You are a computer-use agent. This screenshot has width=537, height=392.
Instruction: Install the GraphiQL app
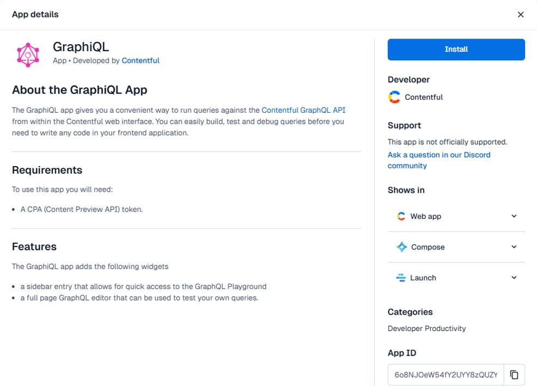pos(456,50)
